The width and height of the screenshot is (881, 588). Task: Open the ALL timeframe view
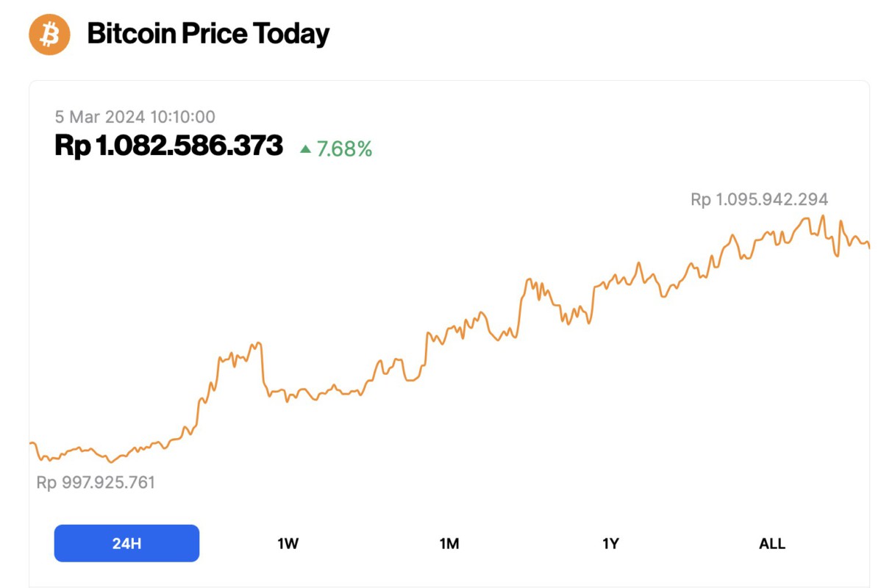pos(771,543)
